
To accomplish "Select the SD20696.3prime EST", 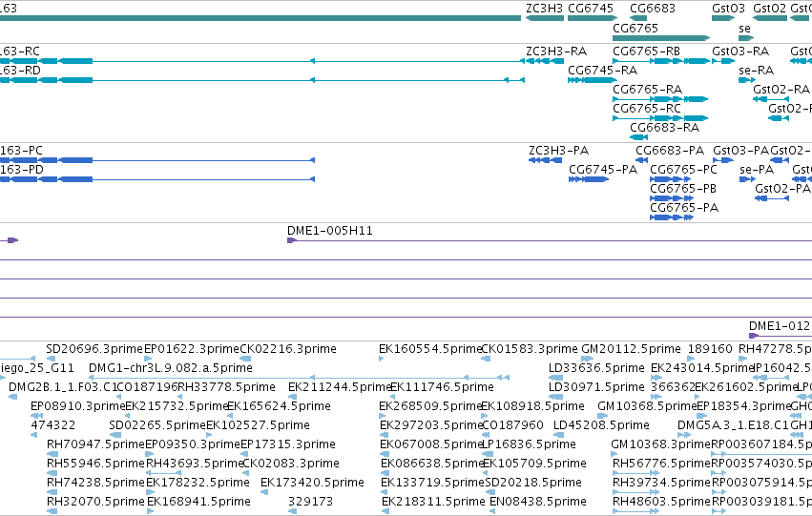I will [51, 359].
